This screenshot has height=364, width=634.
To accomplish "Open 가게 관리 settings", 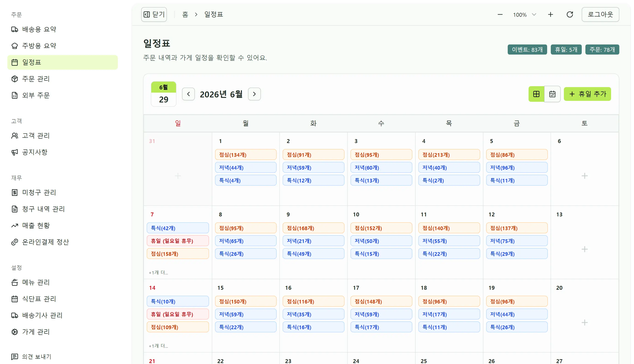I will coord(63,332).
